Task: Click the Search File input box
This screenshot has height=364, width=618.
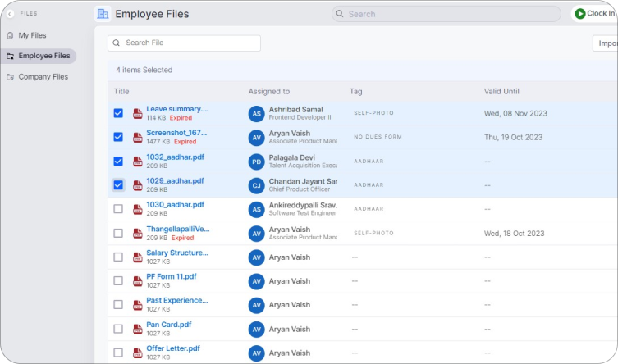Action: tap(184, 43)
